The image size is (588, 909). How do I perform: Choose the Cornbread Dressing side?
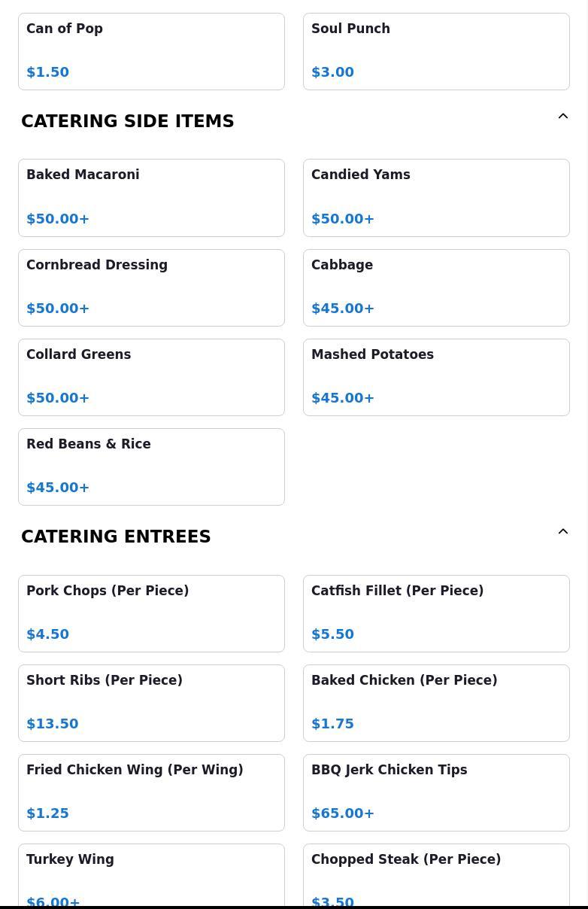coord(151,287)
